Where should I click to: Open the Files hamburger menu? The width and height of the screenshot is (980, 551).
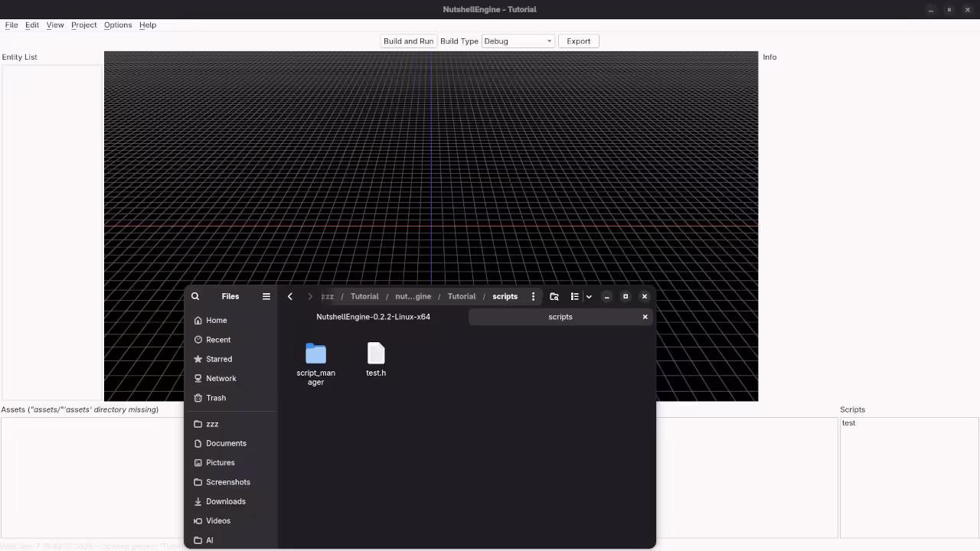point(266,296)
